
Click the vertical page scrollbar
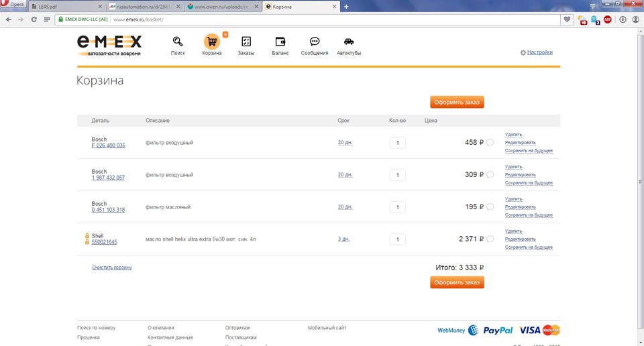click(x=640, y=180)
